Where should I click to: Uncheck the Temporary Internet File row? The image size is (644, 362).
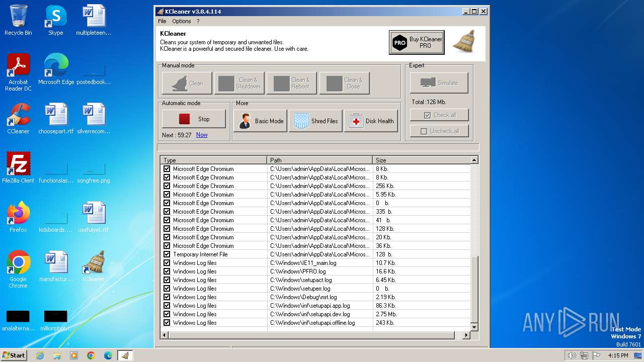pyautogui.click(x=167, y=254)
